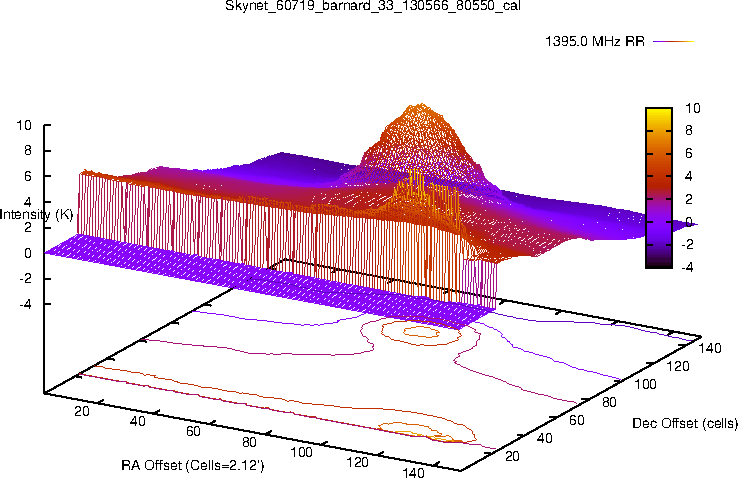Click the RA offset tick label 20
Viewport: 738px width, 478px height.
coord(82,411)
